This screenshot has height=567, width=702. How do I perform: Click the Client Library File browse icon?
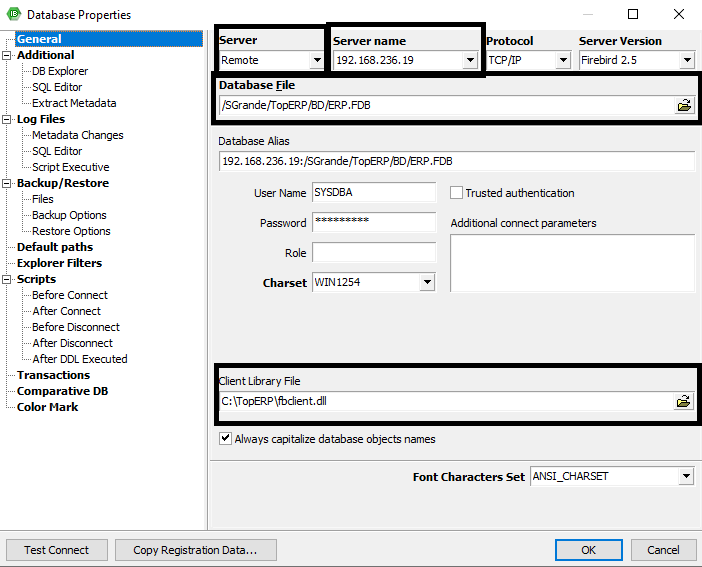point(684,401)
